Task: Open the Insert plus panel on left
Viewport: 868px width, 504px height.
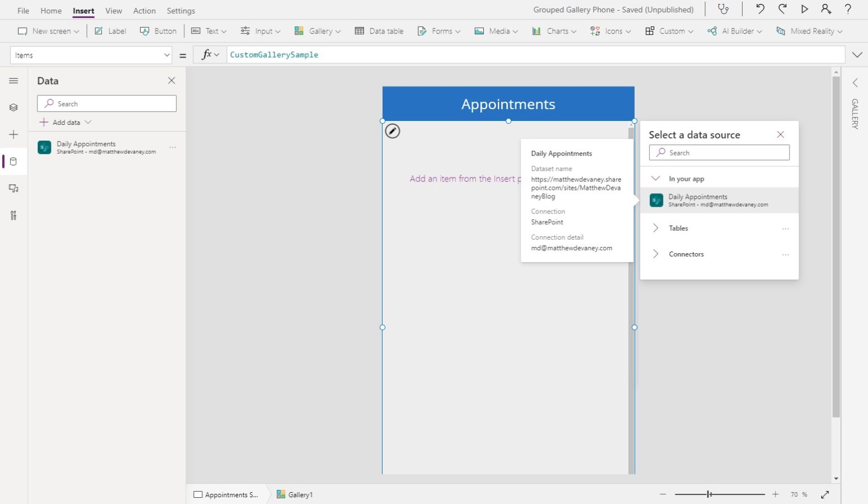Action: 14,134
